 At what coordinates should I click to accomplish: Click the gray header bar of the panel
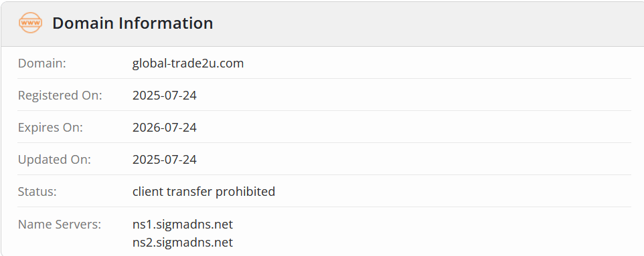click(322, 24)
